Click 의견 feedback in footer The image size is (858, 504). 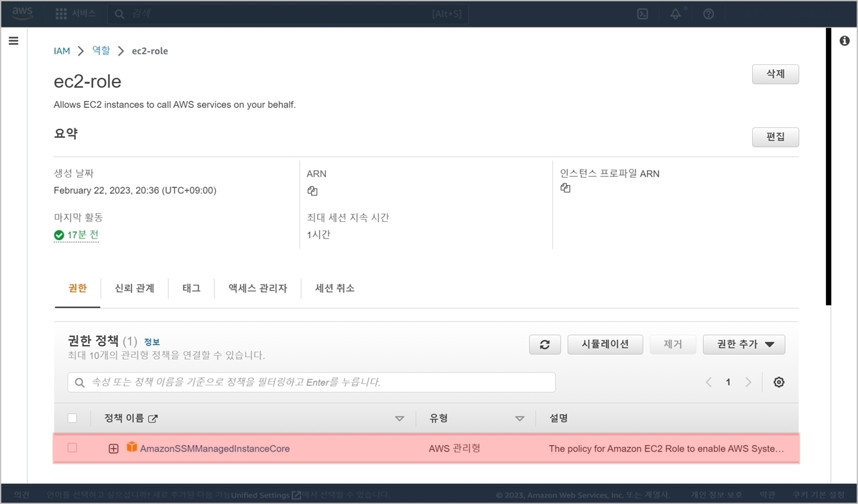click(x=21, y=495)
